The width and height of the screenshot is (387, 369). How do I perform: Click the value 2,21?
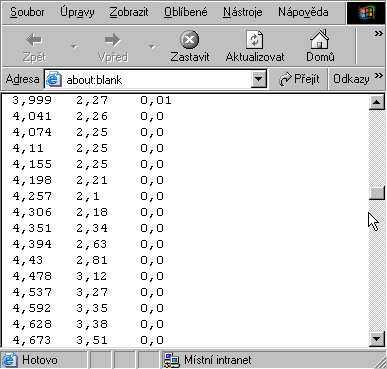coord(92,180)
